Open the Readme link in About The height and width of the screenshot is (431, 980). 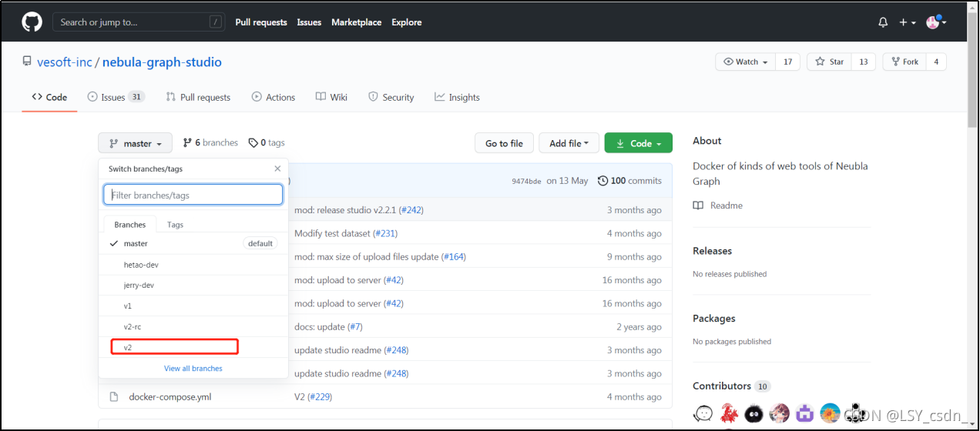(x=718, y=205)
